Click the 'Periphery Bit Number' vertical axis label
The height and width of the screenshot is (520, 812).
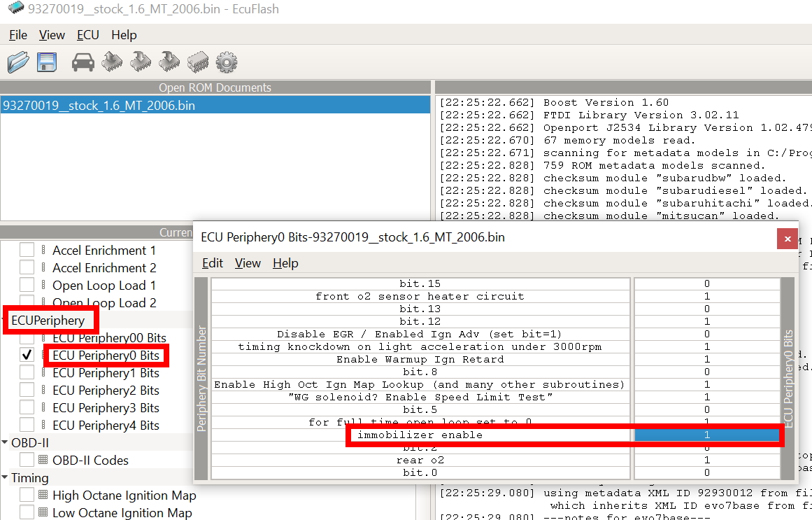[x=201, y=379]
